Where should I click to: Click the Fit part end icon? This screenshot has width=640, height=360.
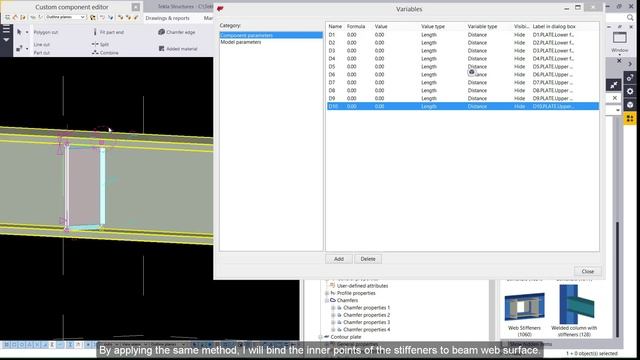point(95,32)
